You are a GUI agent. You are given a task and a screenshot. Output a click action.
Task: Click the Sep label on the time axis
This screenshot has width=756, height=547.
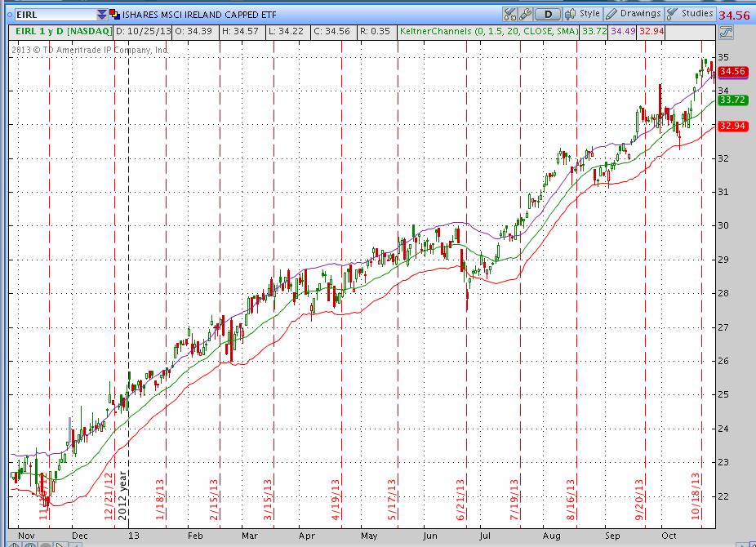click(x=613, y=536)
